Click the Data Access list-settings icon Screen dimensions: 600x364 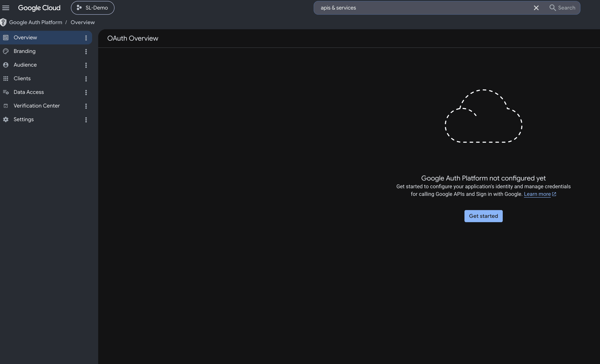click(x=6, y=92)
